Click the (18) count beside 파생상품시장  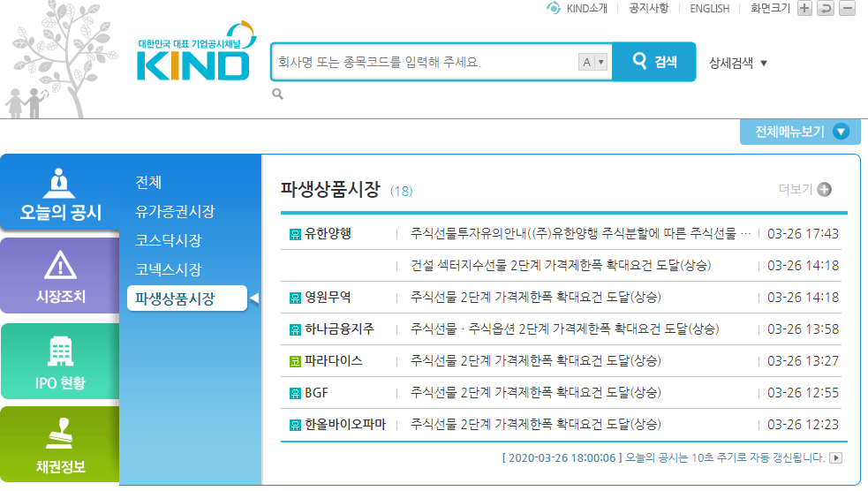click(x=402, y=191)
